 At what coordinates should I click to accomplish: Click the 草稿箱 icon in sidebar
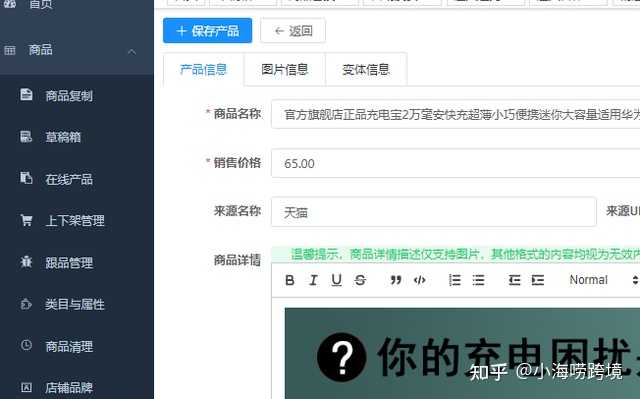click(x=26, y=136)
